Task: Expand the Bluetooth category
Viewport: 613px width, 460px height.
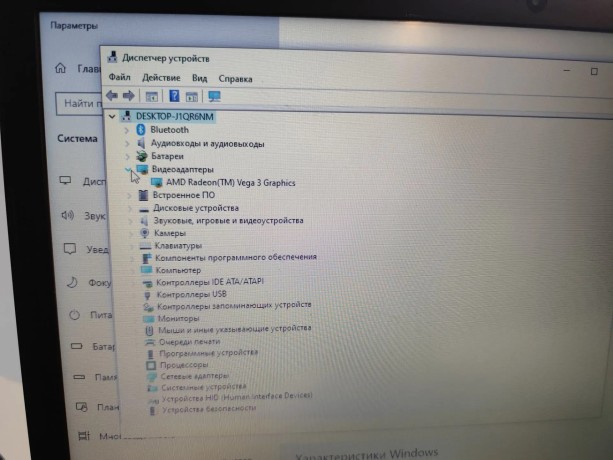Action: [x=126, y=130]
